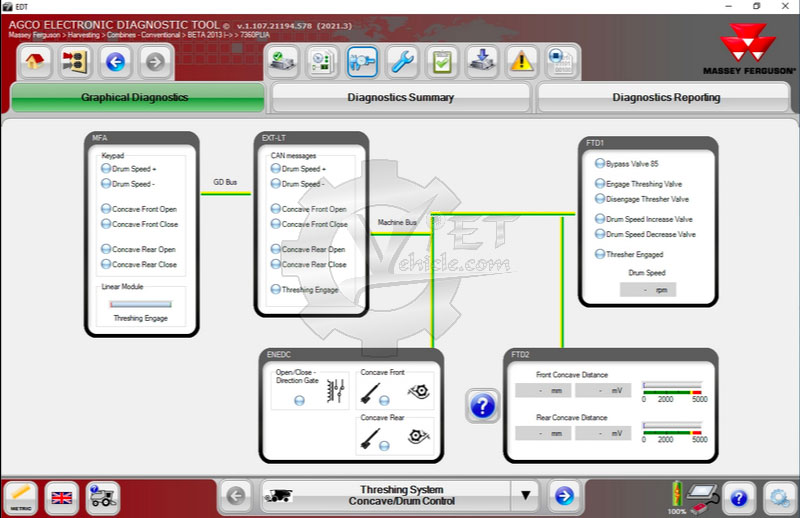Click the Drum Speed rpm value field

coord(647,290)
